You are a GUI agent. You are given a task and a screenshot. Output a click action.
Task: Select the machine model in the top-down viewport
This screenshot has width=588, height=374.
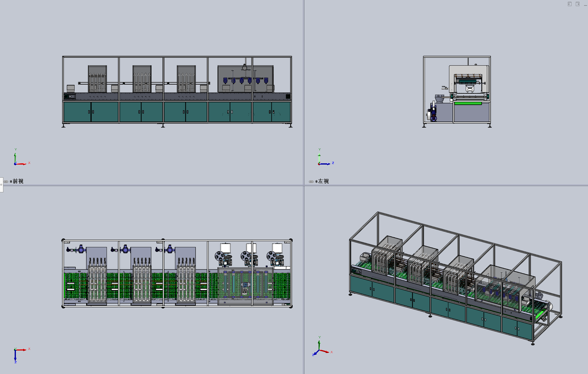coord(177,273)
